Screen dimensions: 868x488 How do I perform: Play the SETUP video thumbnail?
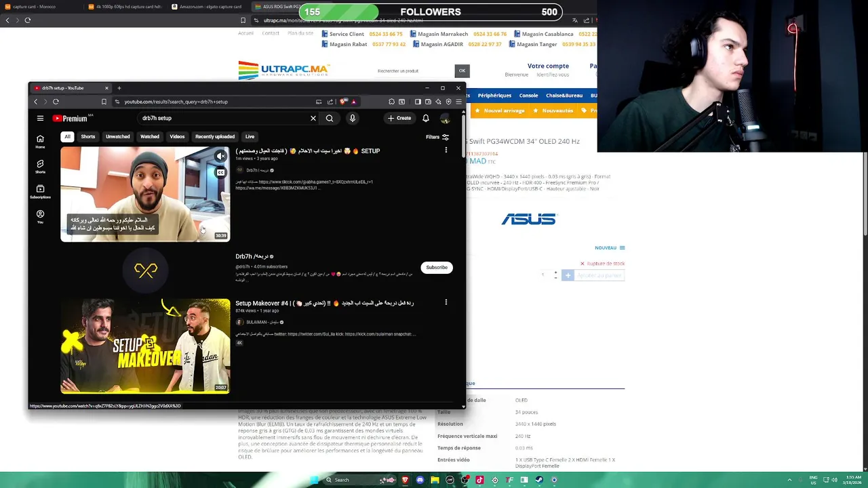(145, 195)
